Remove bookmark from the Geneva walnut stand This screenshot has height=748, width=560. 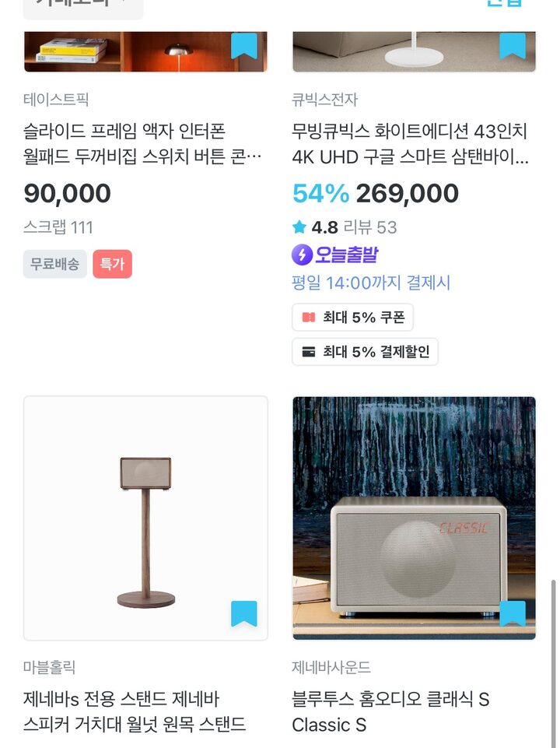click(244, 613)
